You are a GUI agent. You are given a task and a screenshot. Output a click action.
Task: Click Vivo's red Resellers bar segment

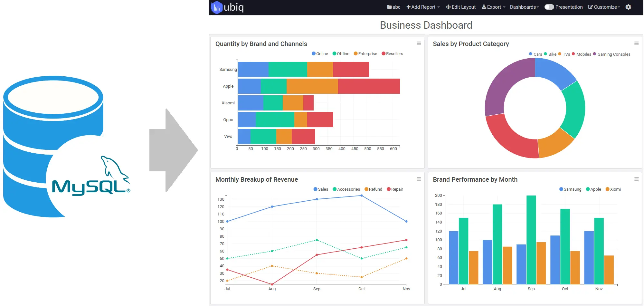click(303, 136)
